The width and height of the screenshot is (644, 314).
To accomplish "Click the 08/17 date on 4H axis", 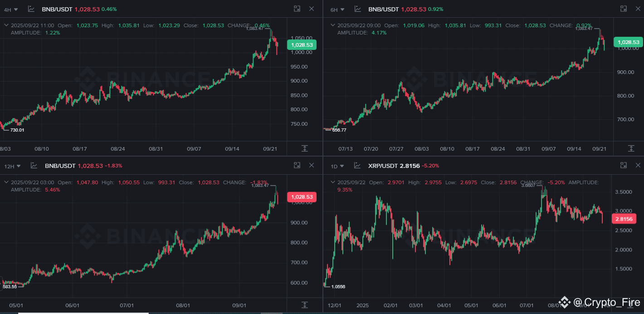I will point(79,148).
